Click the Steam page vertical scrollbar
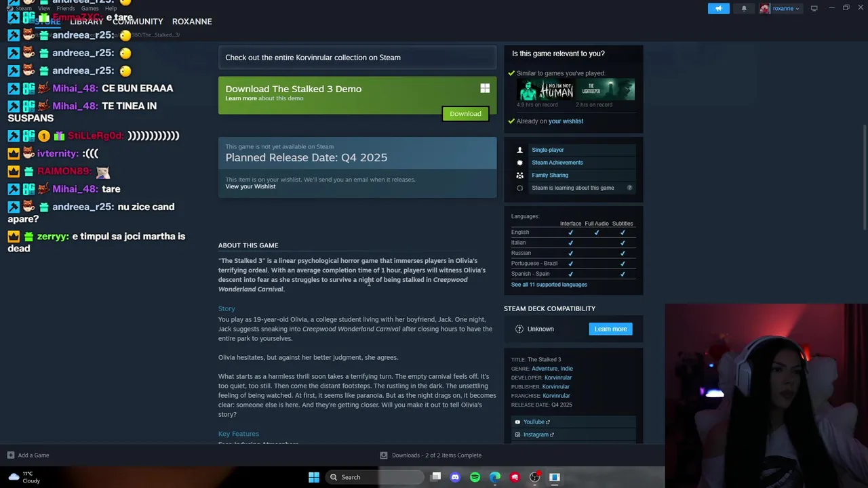 (864, 178)
